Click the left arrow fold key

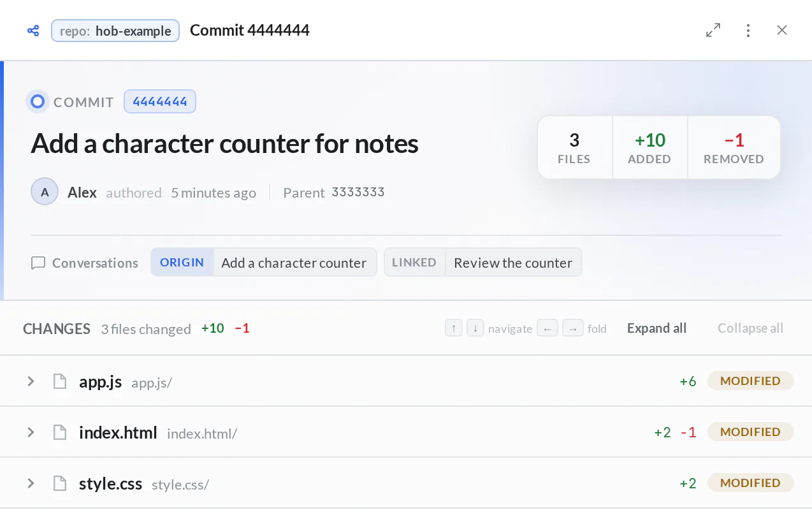point(547,328)
